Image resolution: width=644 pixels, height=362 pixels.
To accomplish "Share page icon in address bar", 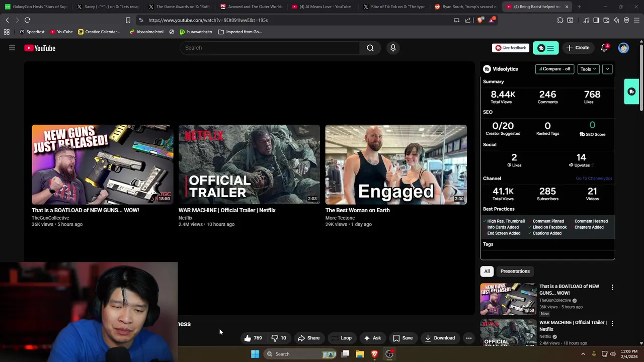I will 468,20.
